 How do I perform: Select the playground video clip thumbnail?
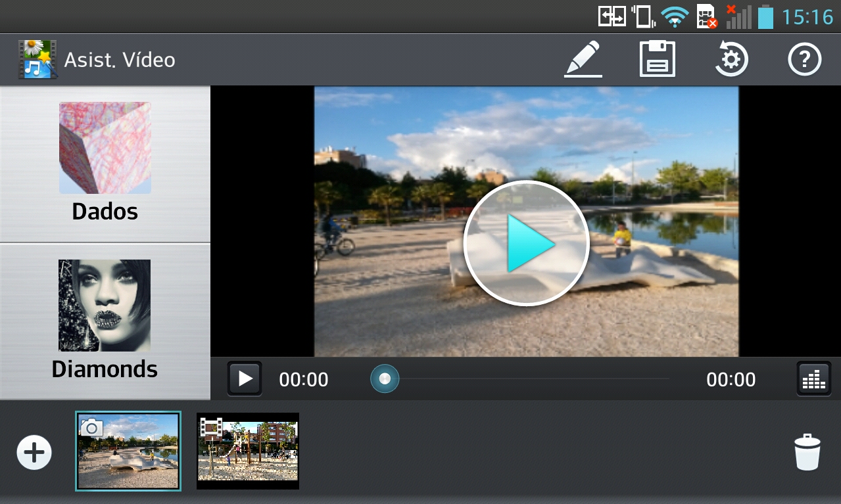(x=248, y=451)
